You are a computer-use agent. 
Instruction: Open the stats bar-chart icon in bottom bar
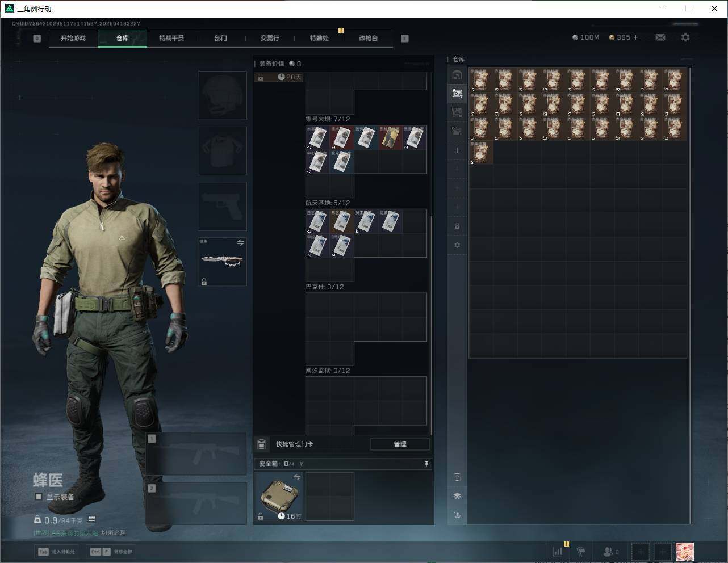point(557,552)
